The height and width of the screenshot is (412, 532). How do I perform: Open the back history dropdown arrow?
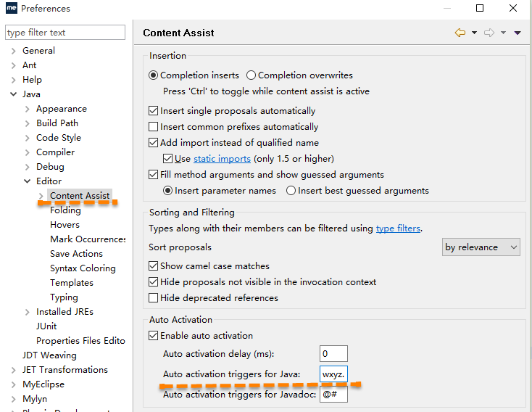(474, 33)
